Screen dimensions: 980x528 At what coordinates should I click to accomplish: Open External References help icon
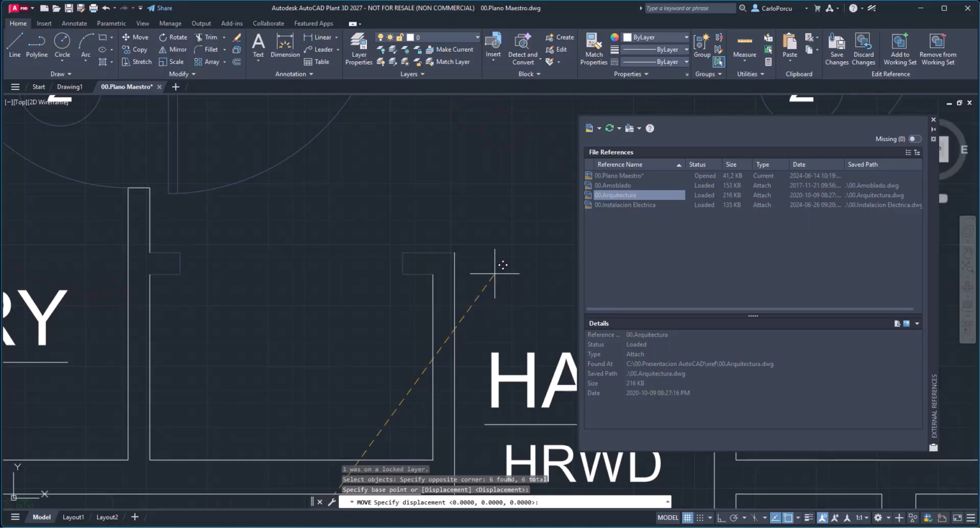coord(650,128)
